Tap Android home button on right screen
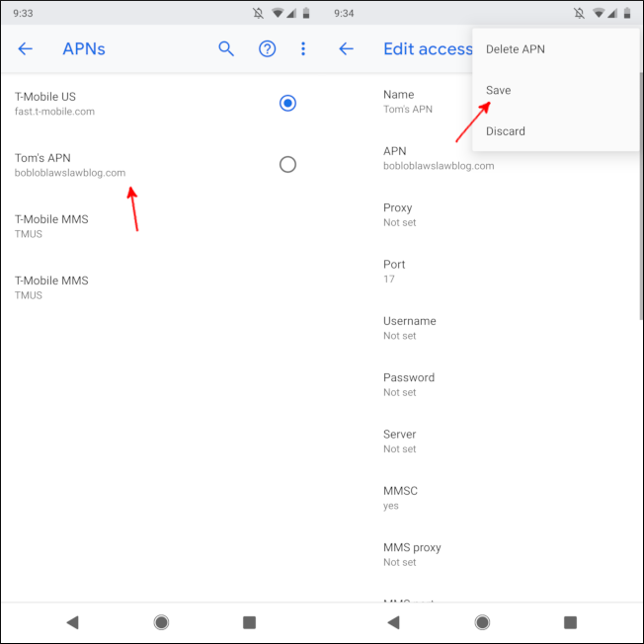Image resolution: width=644 pixels, height=644 pixels. click(482, 622)
